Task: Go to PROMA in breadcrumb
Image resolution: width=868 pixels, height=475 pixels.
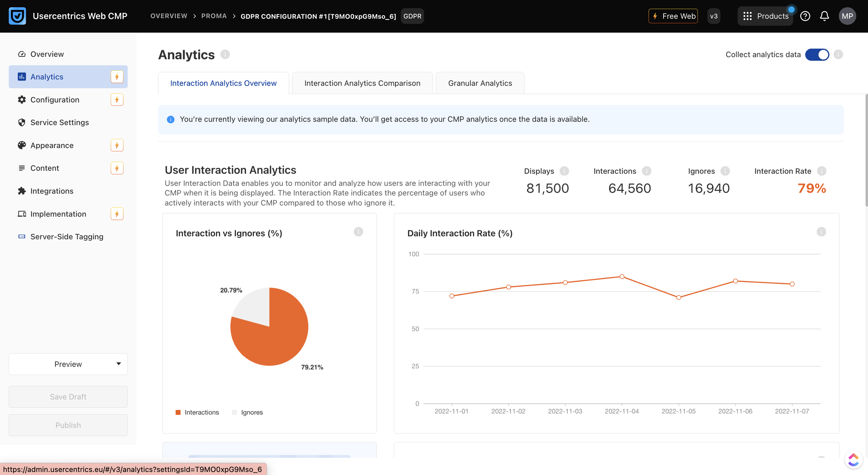Action: (x=214, y=16)
